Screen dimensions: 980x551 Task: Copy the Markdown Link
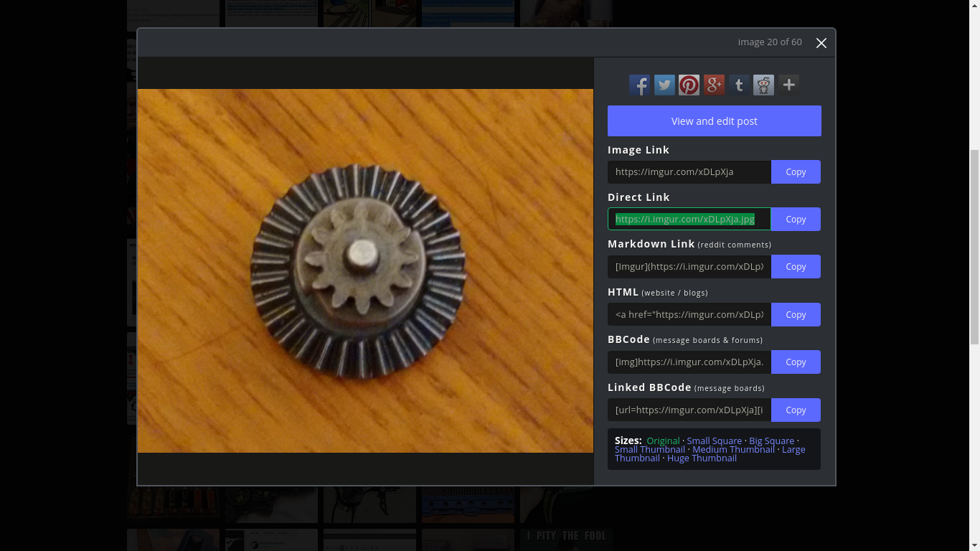796,267
